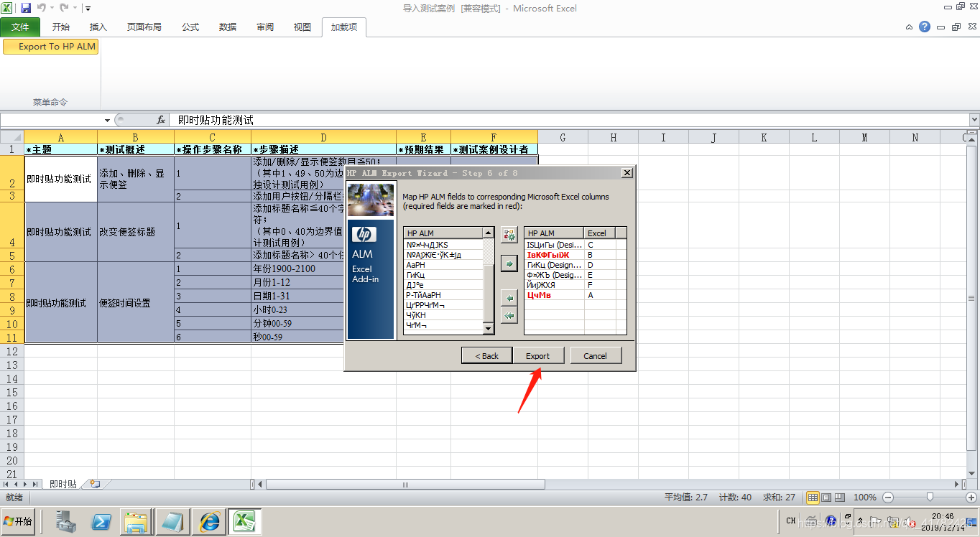
Task: Redo action in quick access toolbar
Action: click(64, 8)
